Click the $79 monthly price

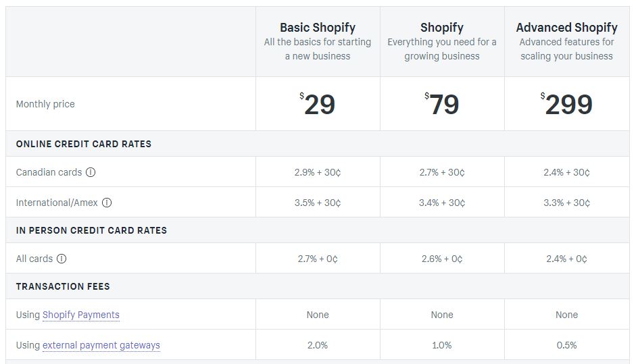click(x=442, y=104)
